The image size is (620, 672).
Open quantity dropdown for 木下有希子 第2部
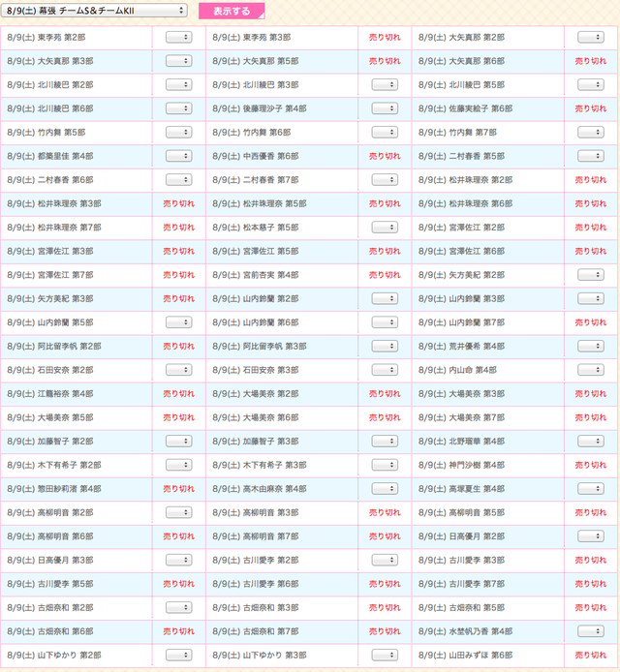(x=179, y=465)
